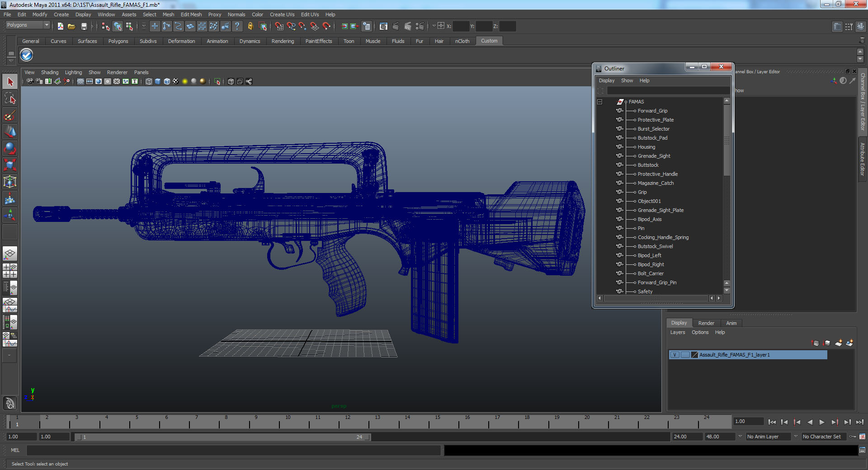Click the range slider bar
Image resolution: width=868 pixels, height=470 pixels.
point(222,437)
